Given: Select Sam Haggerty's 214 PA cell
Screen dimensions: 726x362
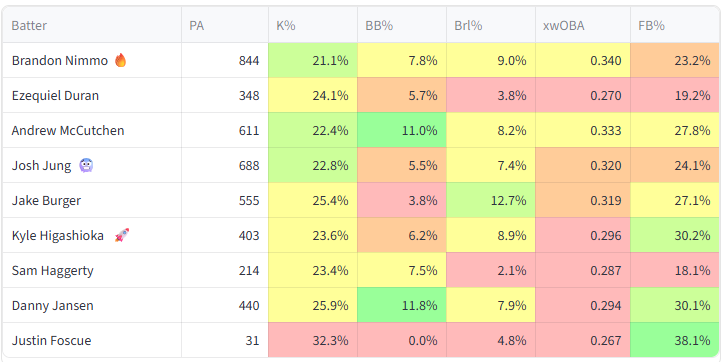Looking at the screenshot, I should pyautogui.click(x=225, y=270).
